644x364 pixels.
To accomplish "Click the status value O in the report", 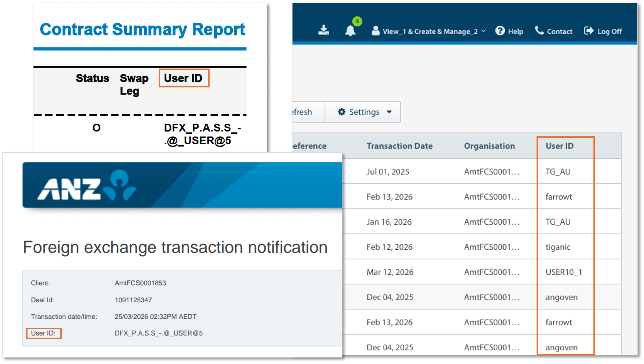I will click(96, 128).
